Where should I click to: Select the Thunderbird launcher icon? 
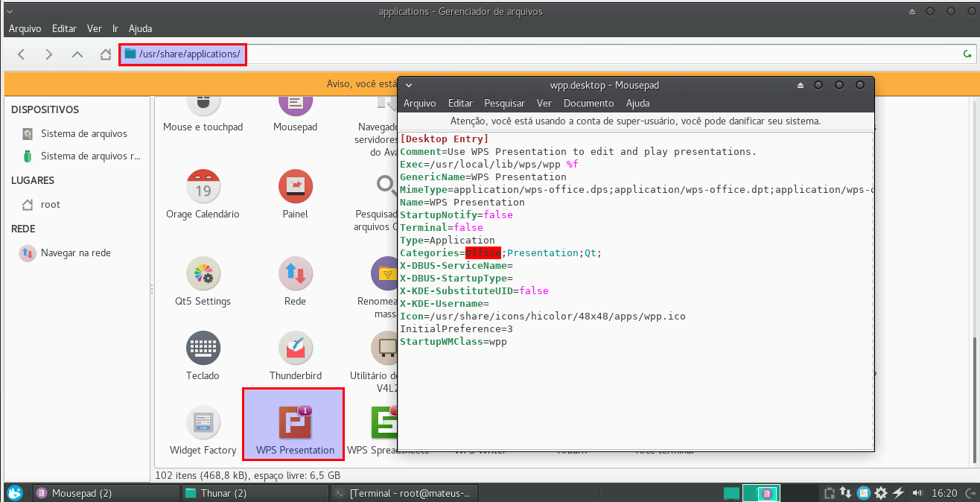tap(295, 348)
